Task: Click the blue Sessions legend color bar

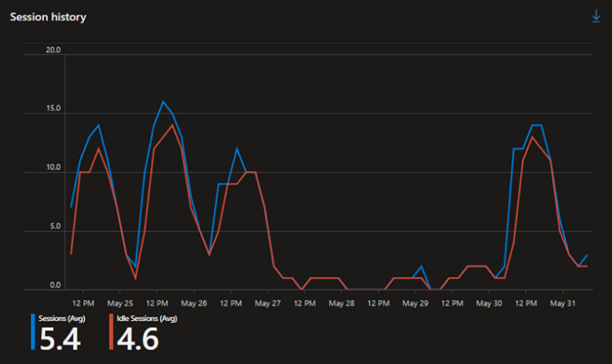Action: pyautogui.click(x=33, y=332)
